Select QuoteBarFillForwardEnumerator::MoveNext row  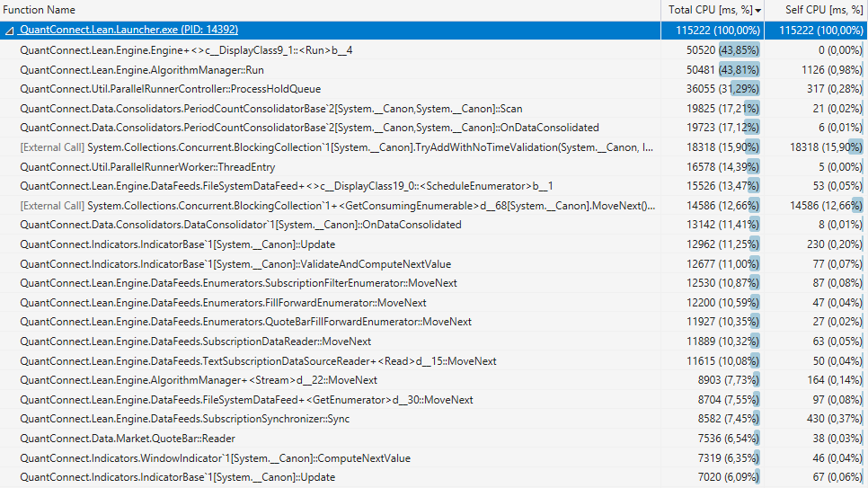pos(434,322)
